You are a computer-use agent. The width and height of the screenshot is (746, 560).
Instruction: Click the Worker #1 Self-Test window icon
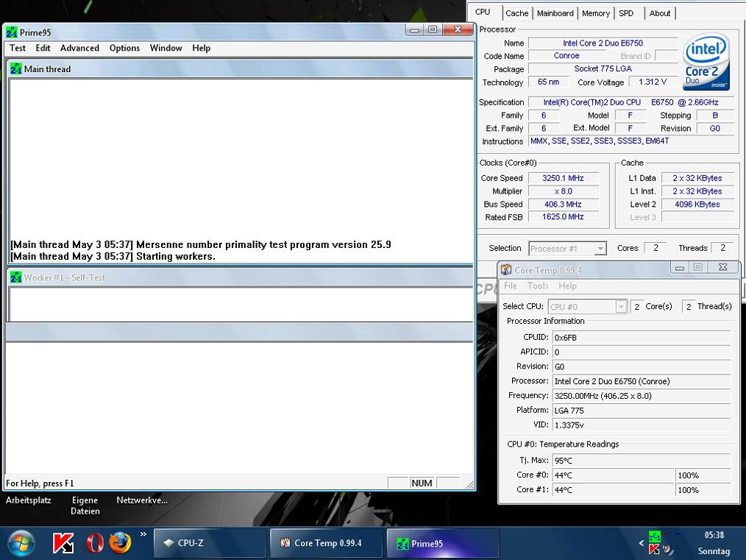[15, 277]
